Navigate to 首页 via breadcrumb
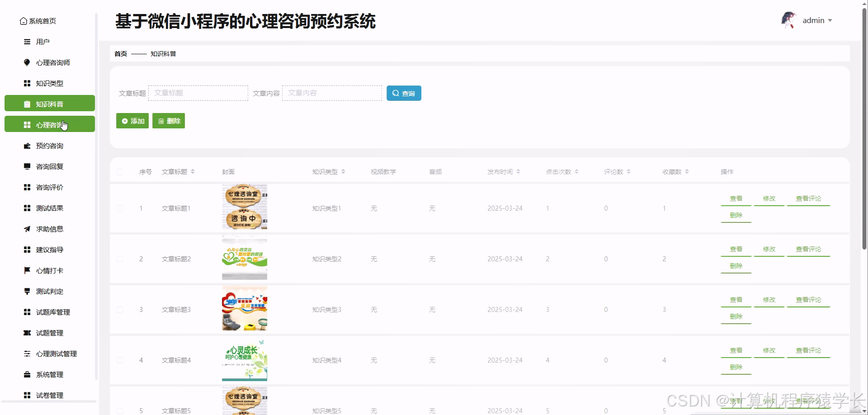This screenshot has height=415, width=868. 120,53
